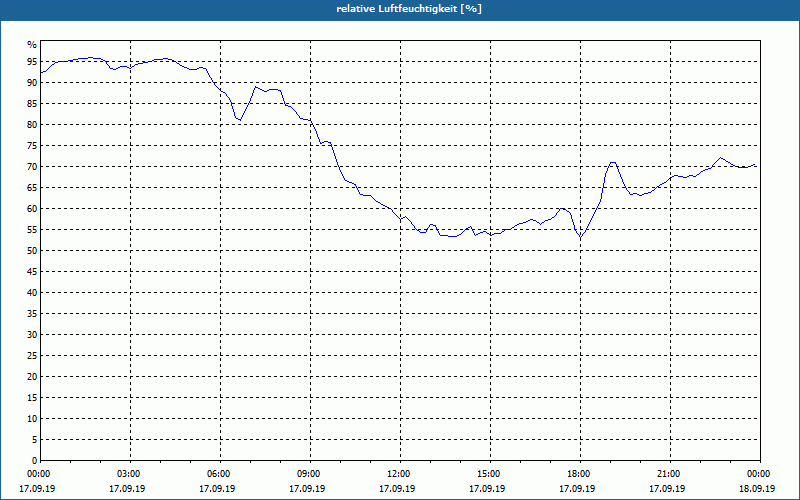Select the '17.09.19' date under 18:00
Screen dimensions: 800x500
pos(577,488)
